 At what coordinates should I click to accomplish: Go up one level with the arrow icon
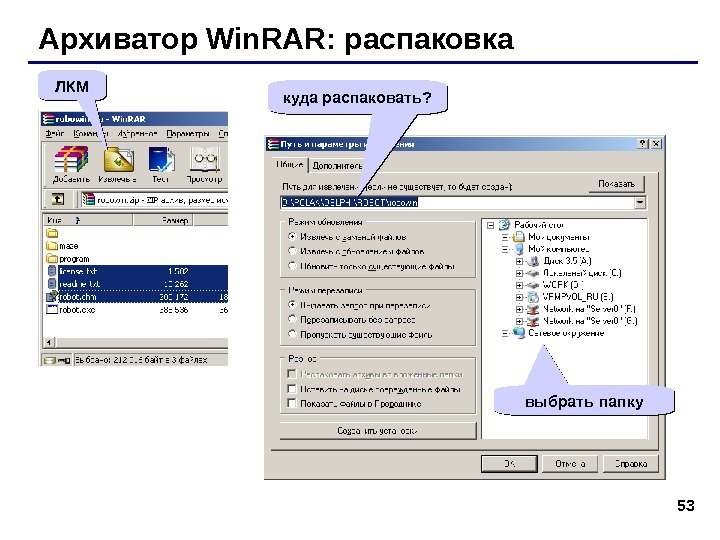pyautogui.click(x=58, y=199)
